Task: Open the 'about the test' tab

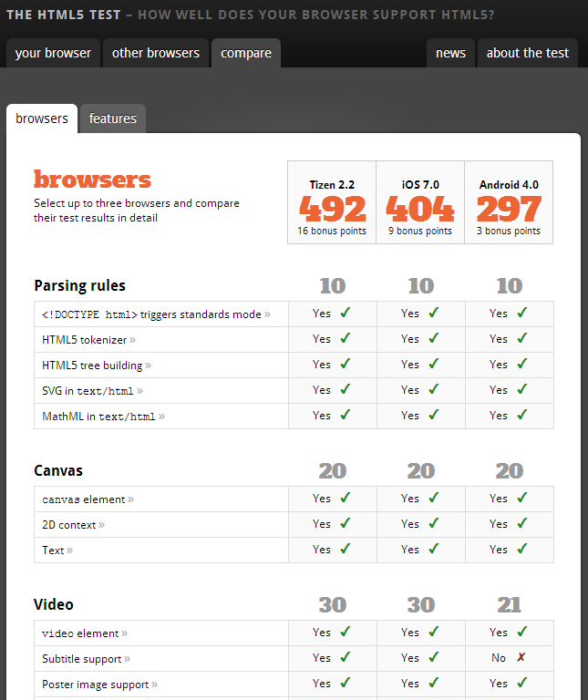Action: click(x=528, y=53)
